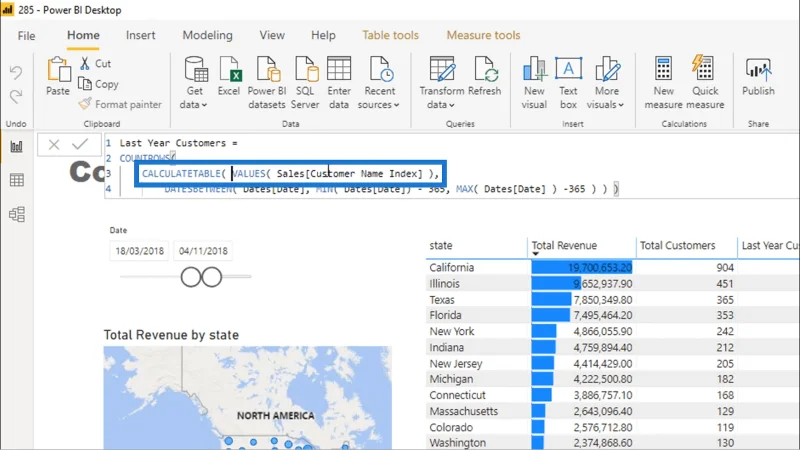Sort by Total Customers column header

click(x=678, y=245)
